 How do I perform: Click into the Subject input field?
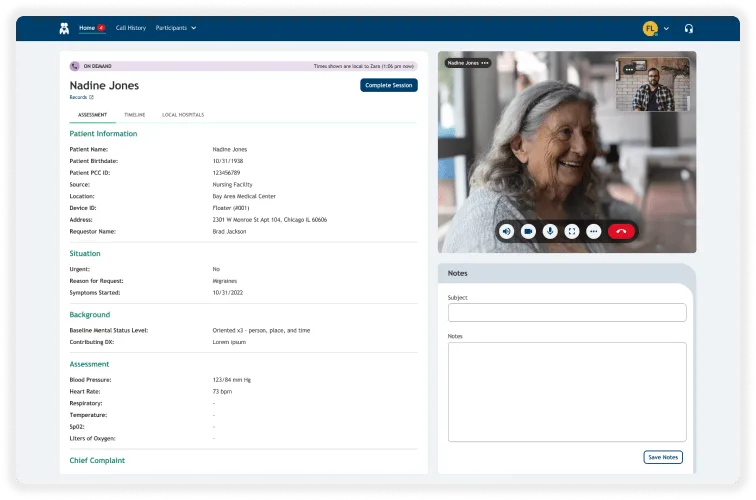point(566,313)
